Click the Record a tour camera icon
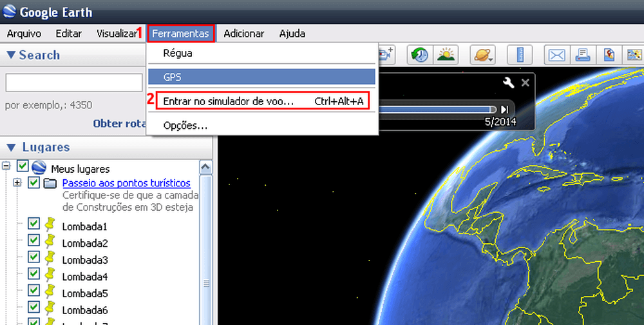The image size is (644, 325). [386, 55]
